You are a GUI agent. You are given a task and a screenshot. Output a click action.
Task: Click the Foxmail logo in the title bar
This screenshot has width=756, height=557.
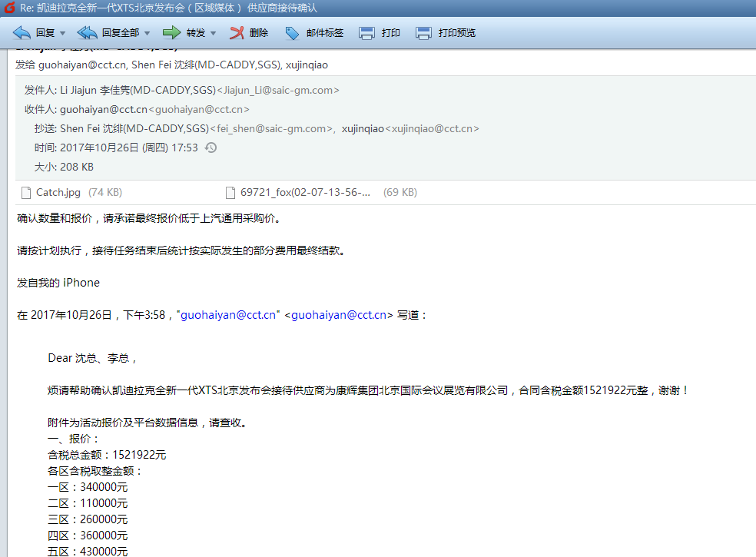(9, 8)
